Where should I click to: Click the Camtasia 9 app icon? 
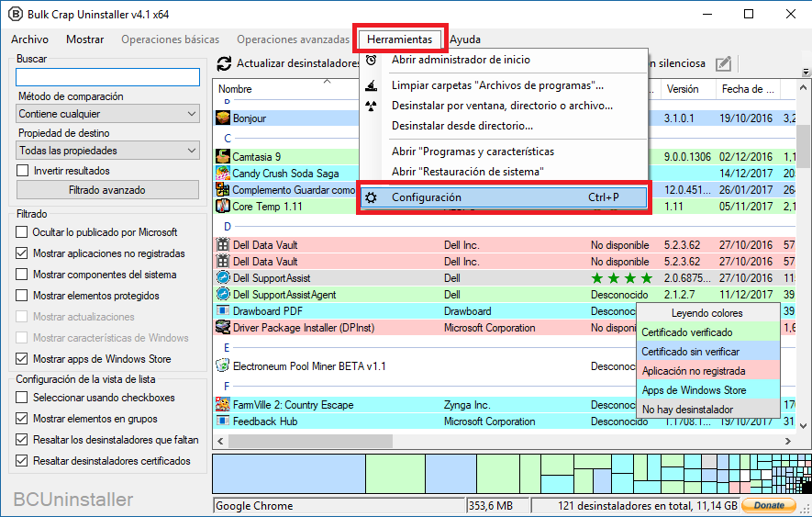point(223,156)
